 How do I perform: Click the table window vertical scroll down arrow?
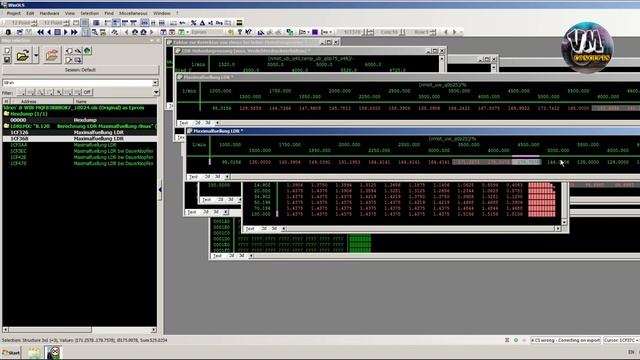pyautogui.click(x=564, y=222)
